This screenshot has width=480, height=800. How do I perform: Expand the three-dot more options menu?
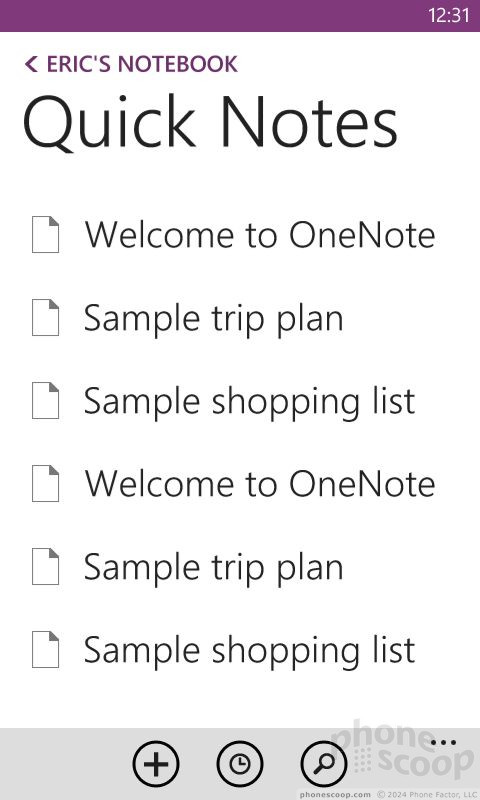pos(443,742)
